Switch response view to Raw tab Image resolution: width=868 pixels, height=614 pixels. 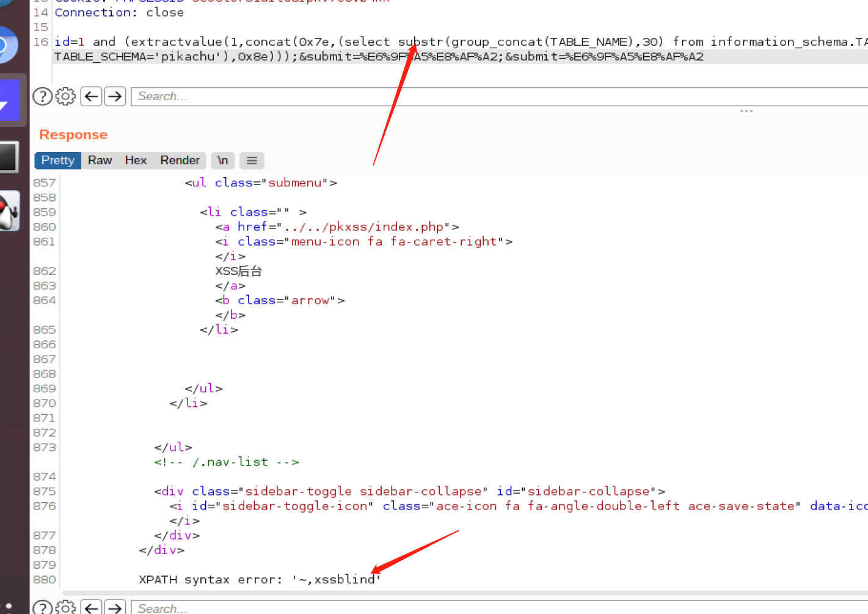point(100,160)
